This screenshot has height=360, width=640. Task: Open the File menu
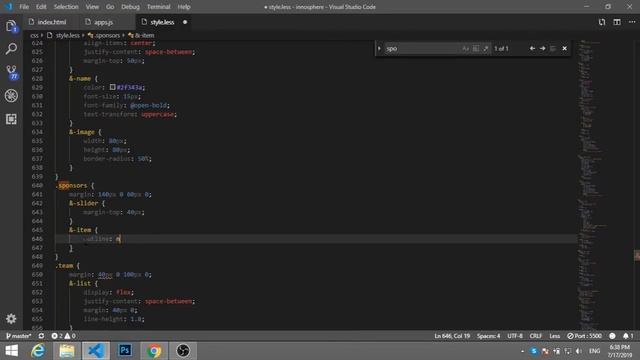[x=24, y=7]
